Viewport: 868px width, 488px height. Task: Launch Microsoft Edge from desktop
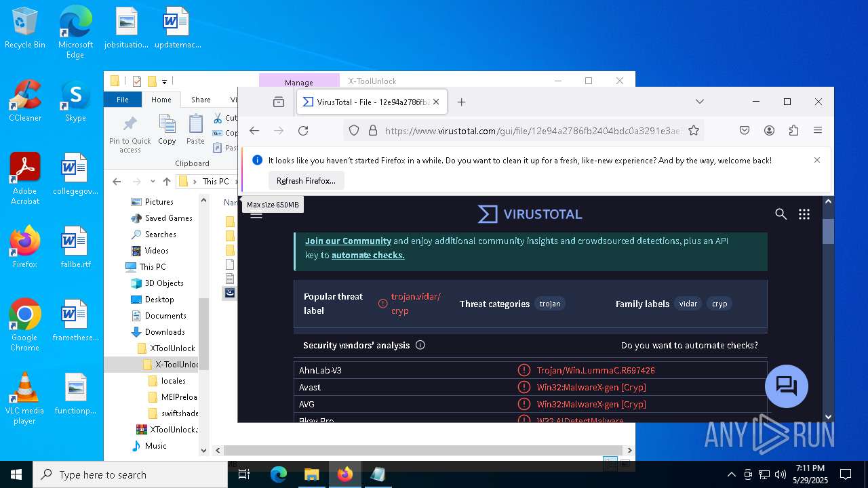75,33
